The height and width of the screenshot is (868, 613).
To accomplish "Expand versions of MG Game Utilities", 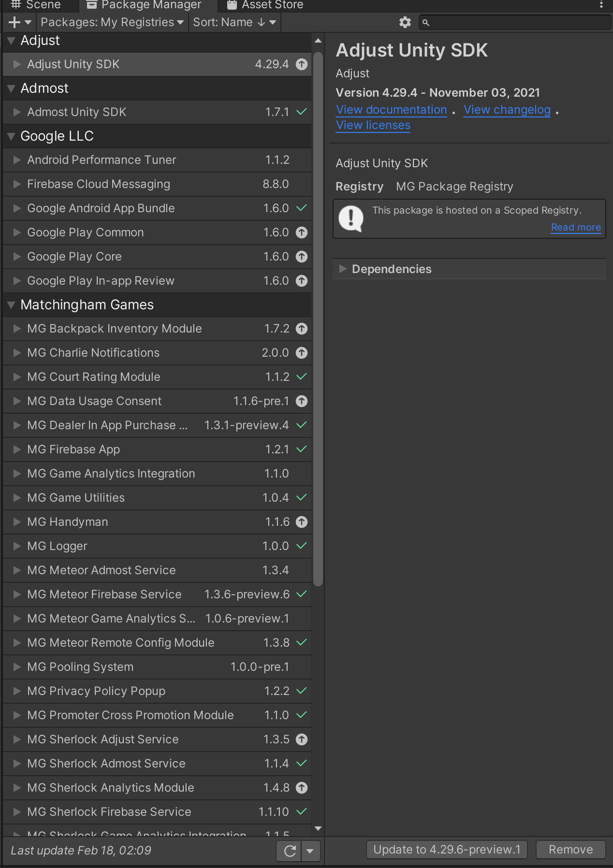I will tap(17, 498).
